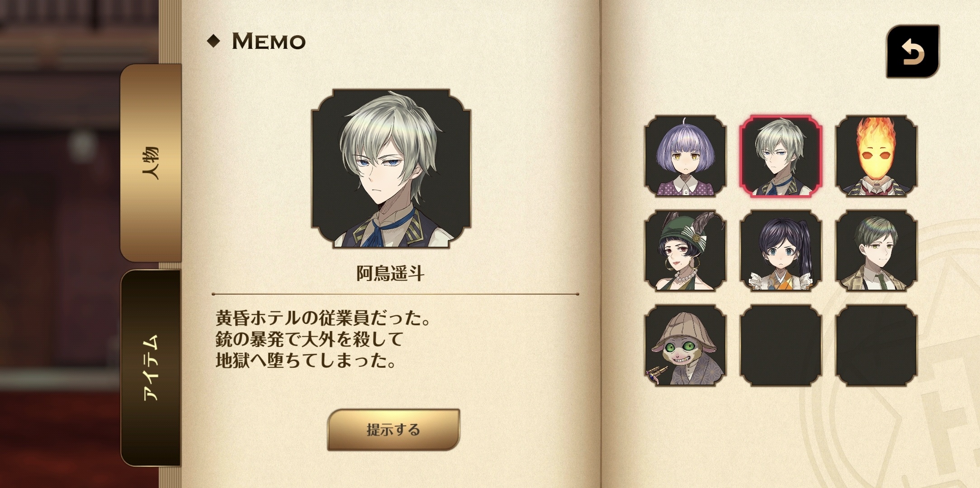Viewport: 980px width, 488px height.
Task: Click the empty middle slot in bottom row
Action: 781,346
